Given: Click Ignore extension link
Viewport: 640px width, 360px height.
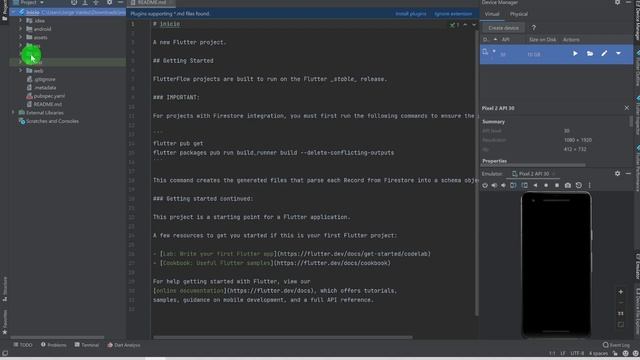Looking at the screenshot, I should (x=453, y=13).
